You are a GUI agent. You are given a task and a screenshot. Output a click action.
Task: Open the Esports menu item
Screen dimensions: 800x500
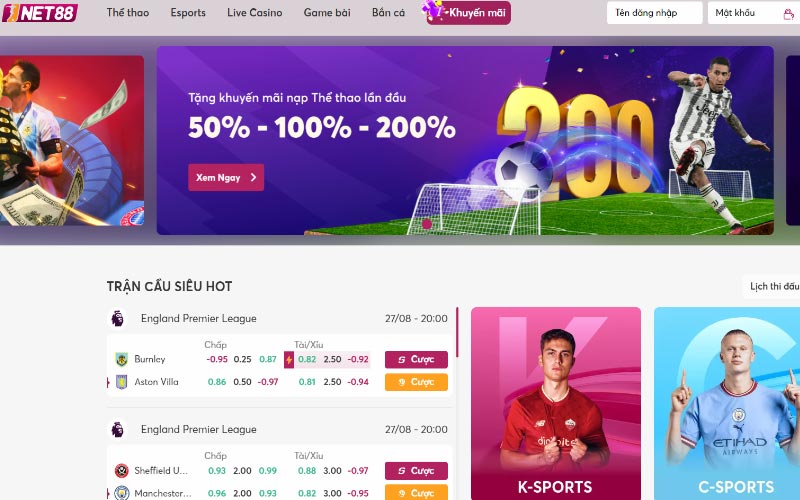(188, 13)
